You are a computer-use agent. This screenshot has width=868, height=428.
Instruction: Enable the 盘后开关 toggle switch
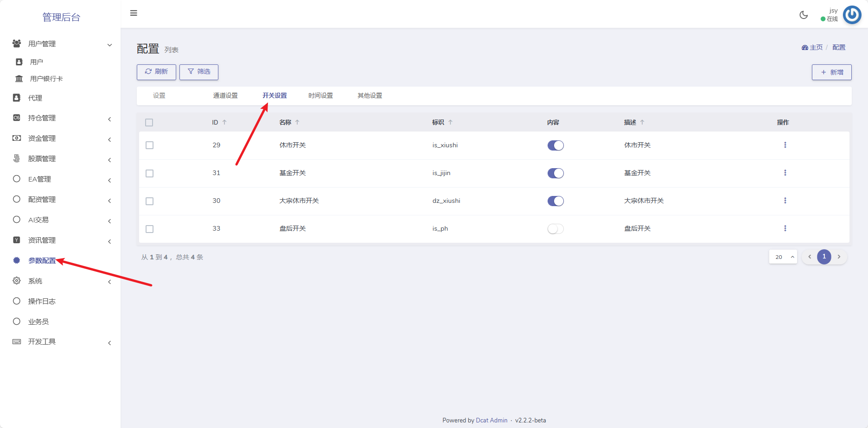tap(555, 229)
